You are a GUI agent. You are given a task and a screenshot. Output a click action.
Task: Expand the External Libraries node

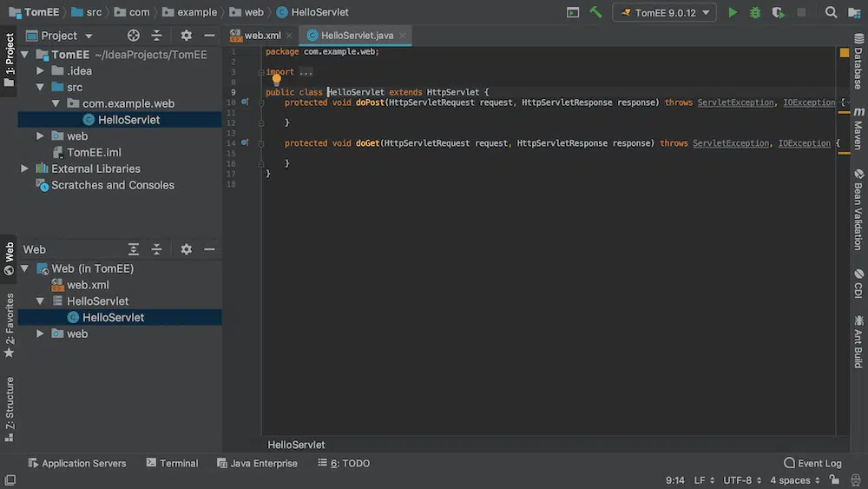point(24,169)
